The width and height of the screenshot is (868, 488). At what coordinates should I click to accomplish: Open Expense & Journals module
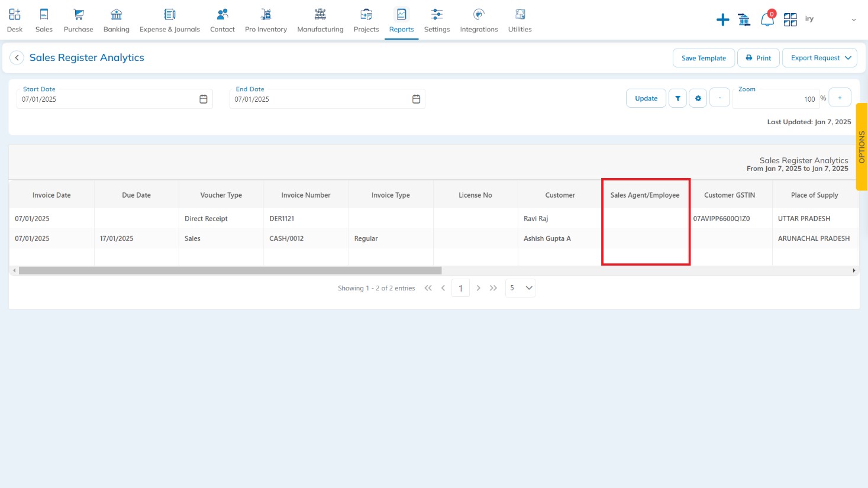coord(170,20)
